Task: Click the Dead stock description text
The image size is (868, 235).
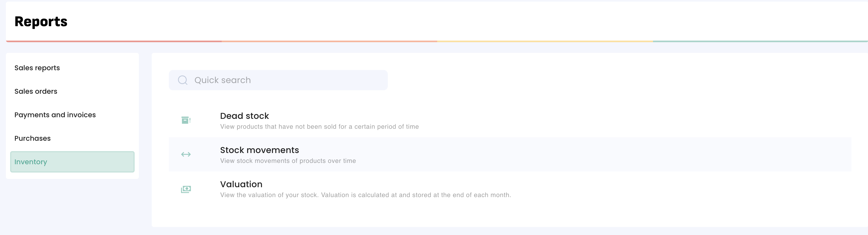Action: 319,127
